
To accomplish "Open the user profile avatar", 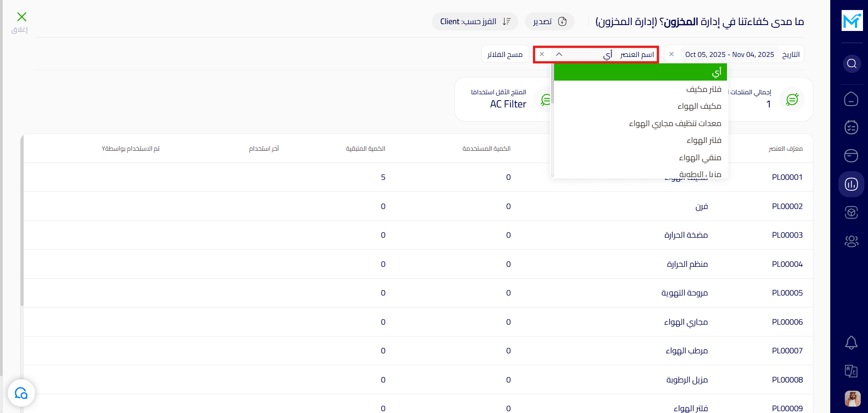I will [x=853, y=398].
